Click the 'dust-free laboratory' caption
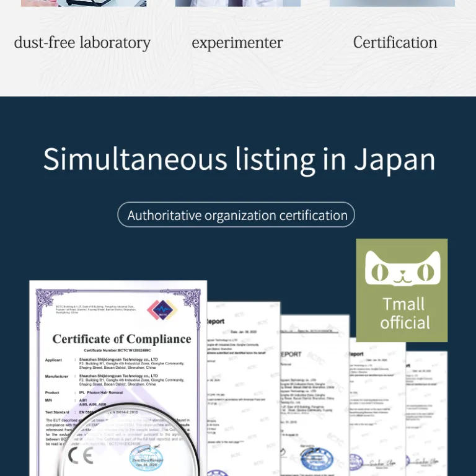The image size is (476, 476). [x=82, y=43]
